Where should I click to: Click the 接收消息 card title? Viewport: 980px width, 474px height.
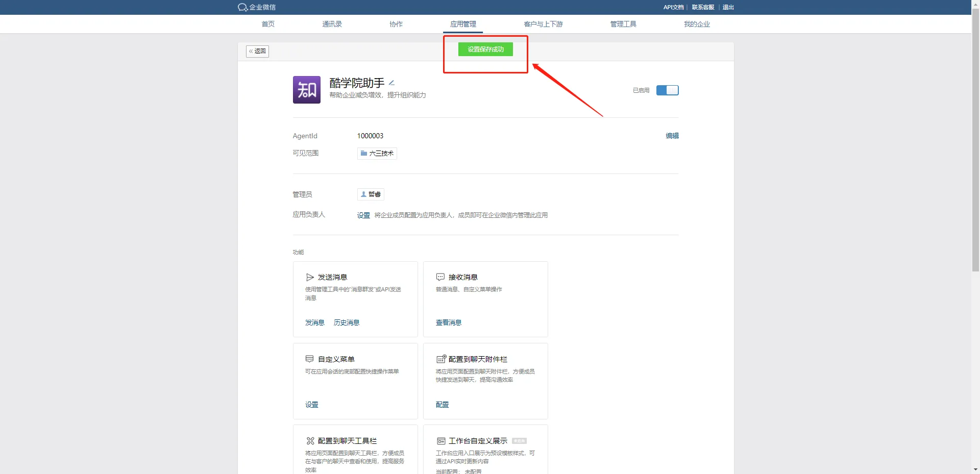point(463,277)
